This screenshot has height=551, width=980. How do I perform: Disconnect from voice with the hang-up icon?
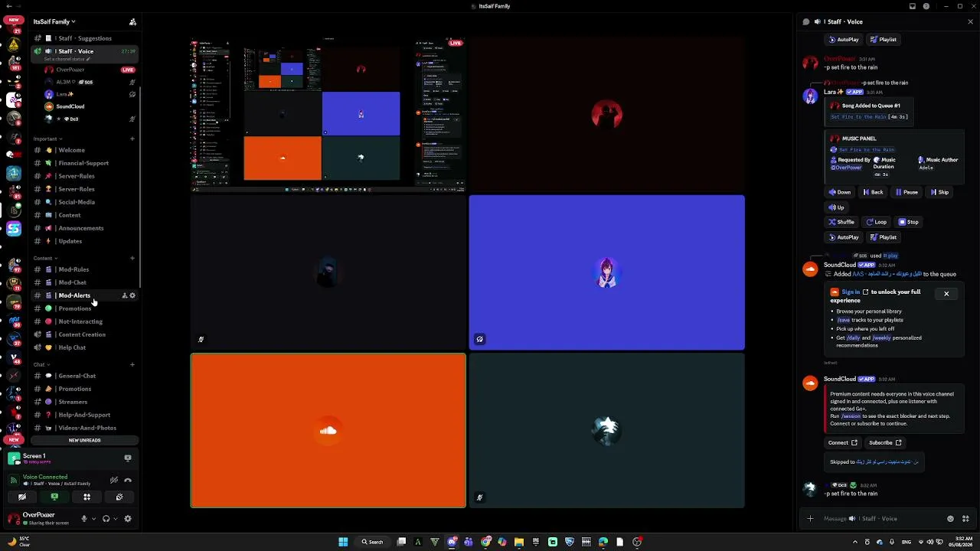pyautogui.click(x=128, y=481)
